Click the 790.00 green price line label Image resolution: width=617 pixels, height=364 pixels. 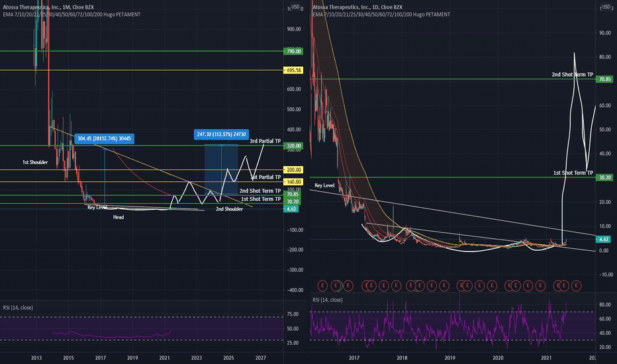coord(293,51)
